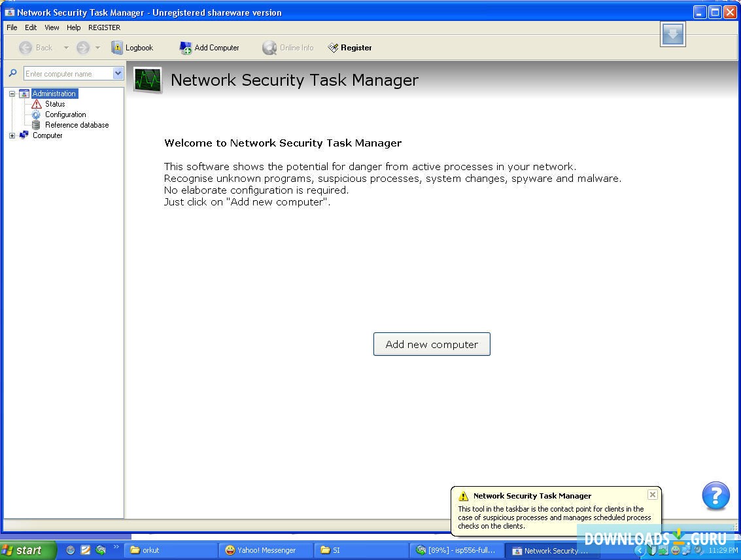Open the computer name dropdown list
Viewport: 741px width, 560px height.
[x=118, y=74]
